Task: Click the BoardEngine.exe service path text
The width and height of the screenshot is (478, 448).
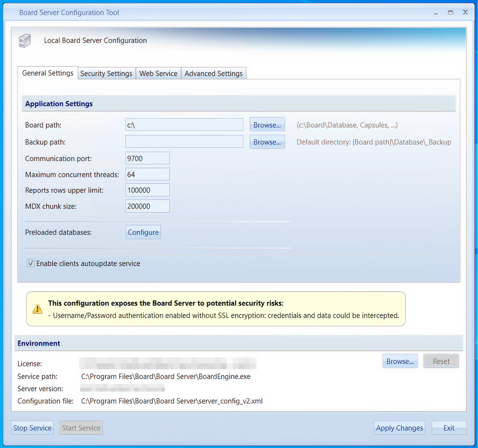Action: [166, 376]
